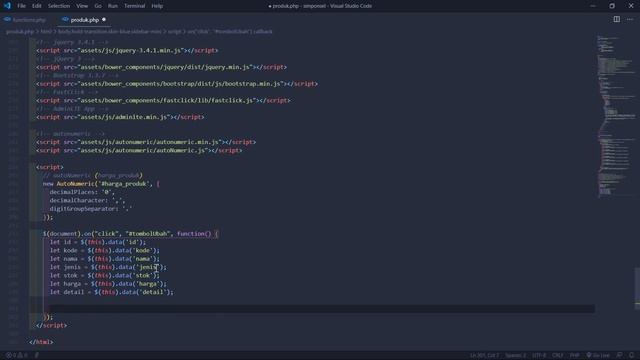Click the digitGroupSeparator line
This screenshot has width=640, height=360.
click(x=91, y=209)
